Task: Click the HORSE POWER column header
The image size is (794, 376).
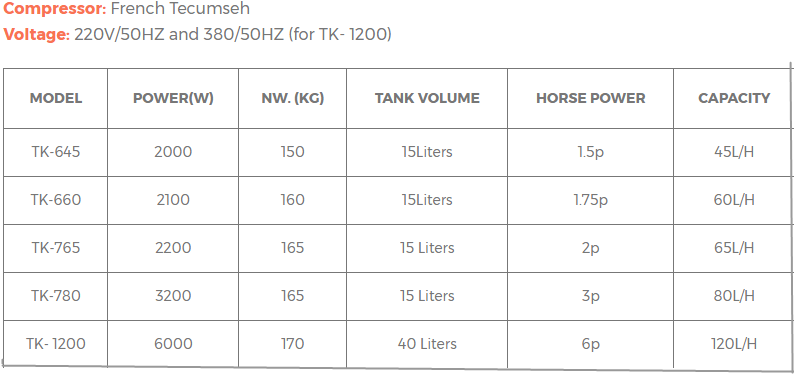Action: (x=590, y=98)
